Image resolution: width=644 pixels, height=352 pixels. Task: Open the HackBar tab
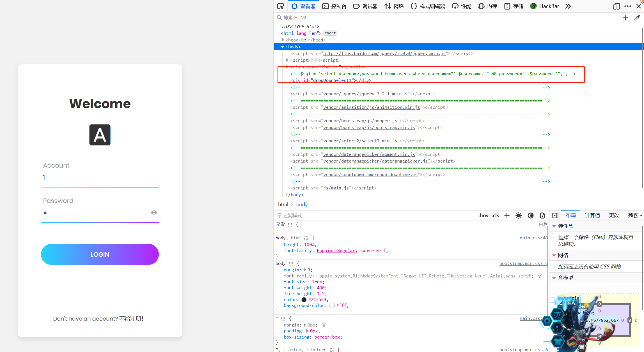coord(545,6)
